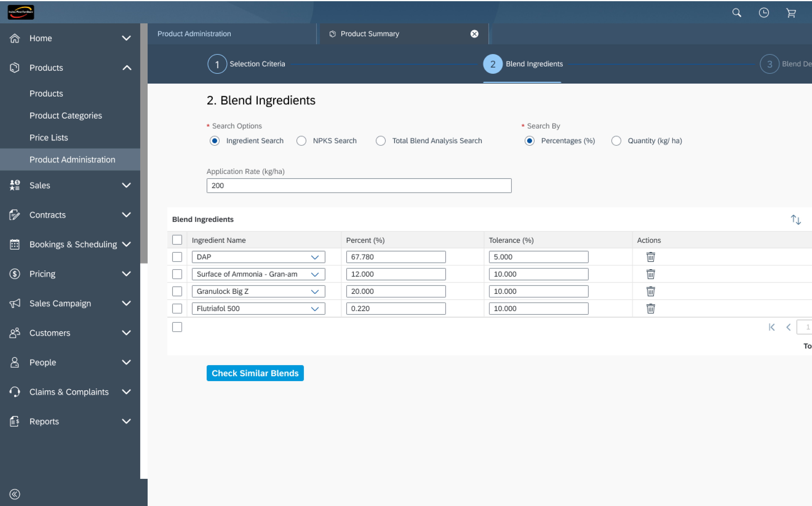The image size is (812, 506).
Task: Click the company logo in header
Action: [21, 12]
